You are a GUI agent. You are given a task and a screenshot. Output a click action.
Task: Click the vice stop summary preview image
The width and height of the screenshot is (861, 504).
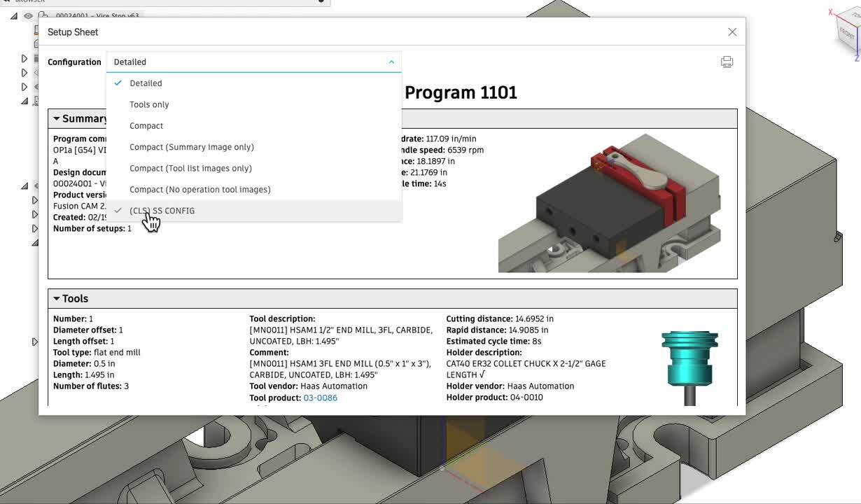pos(609,203)
